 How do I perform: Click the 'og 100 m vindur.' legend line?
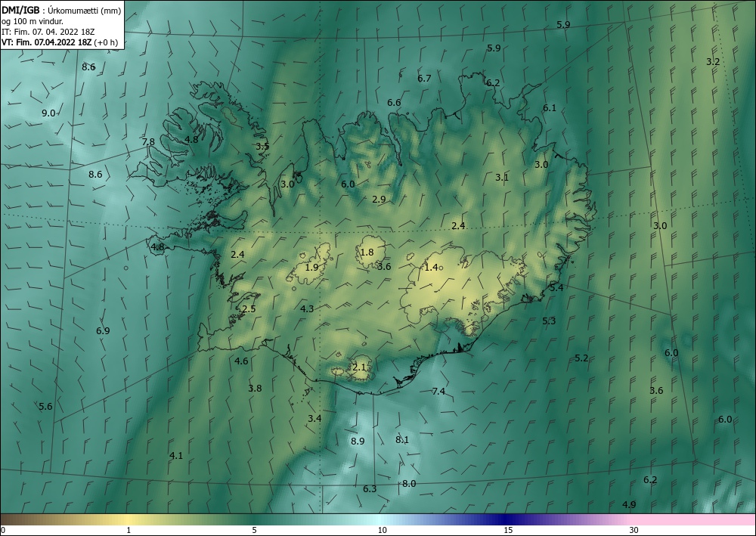pos(33,21)
